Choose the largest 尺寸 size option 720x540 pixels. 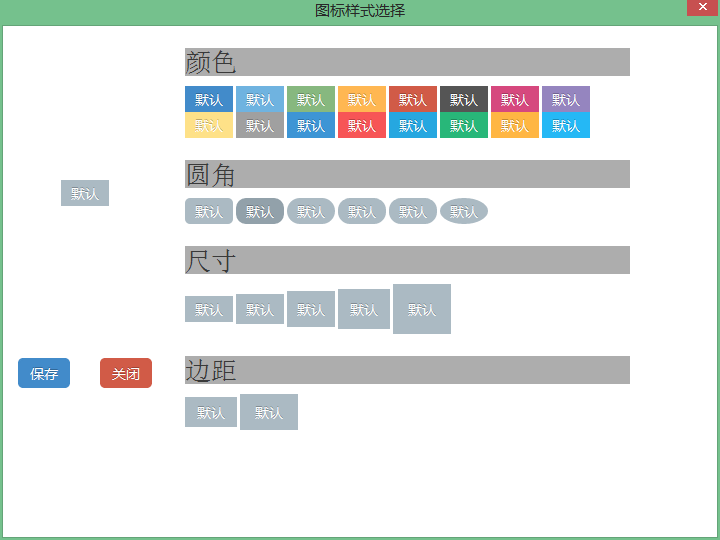coord(422,309)
